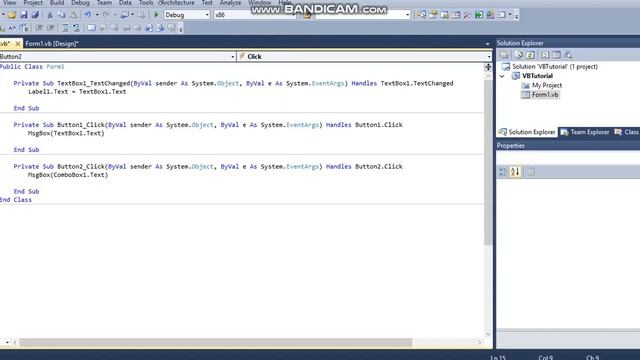Click Property Pages icon in Properties panel
Image resolution: width=640 pixels, height=360 pixels.
point(530,172)
